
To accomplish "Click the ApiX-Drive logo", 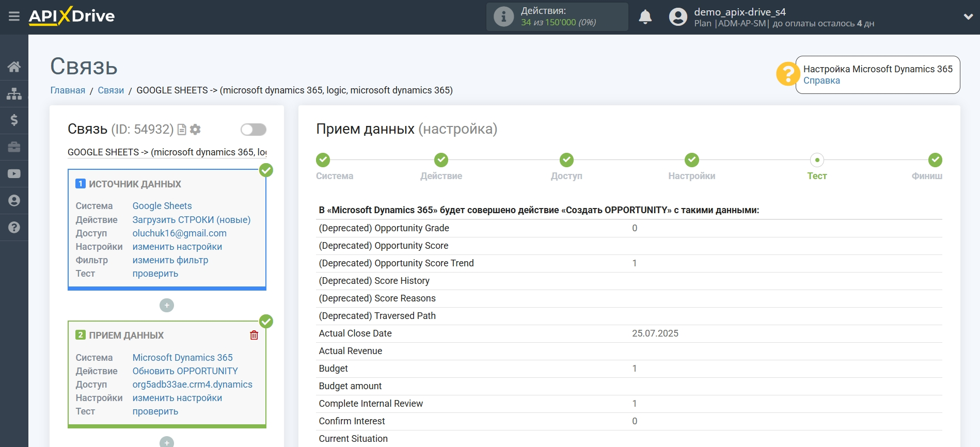I will coord(72,16).
